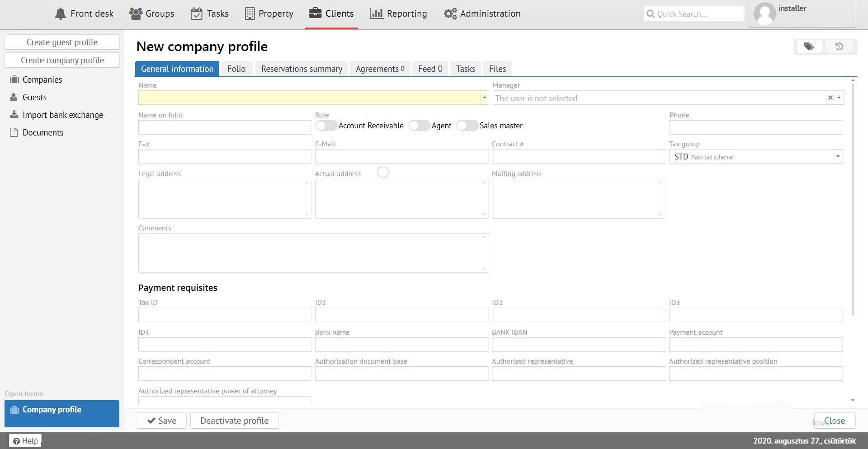
Task: Click the Correspondent account input field
Action: [x=225, y=374]
